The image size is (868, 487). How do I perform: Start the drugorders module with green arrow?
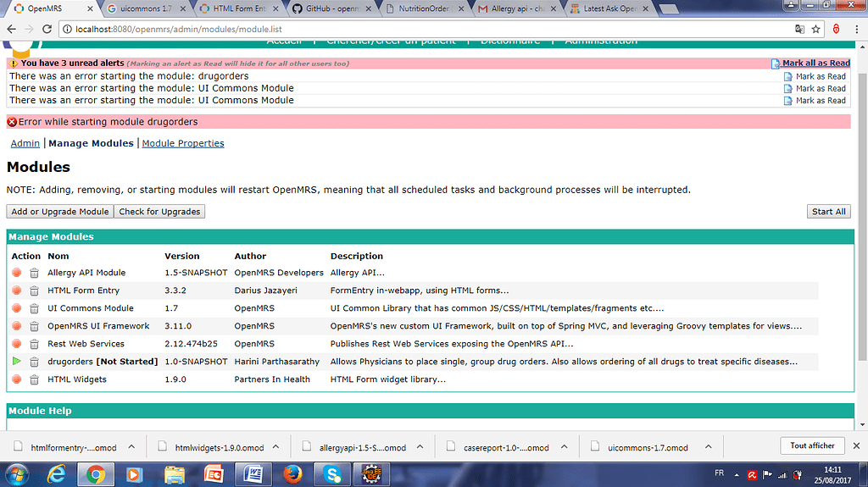(16, 362)
